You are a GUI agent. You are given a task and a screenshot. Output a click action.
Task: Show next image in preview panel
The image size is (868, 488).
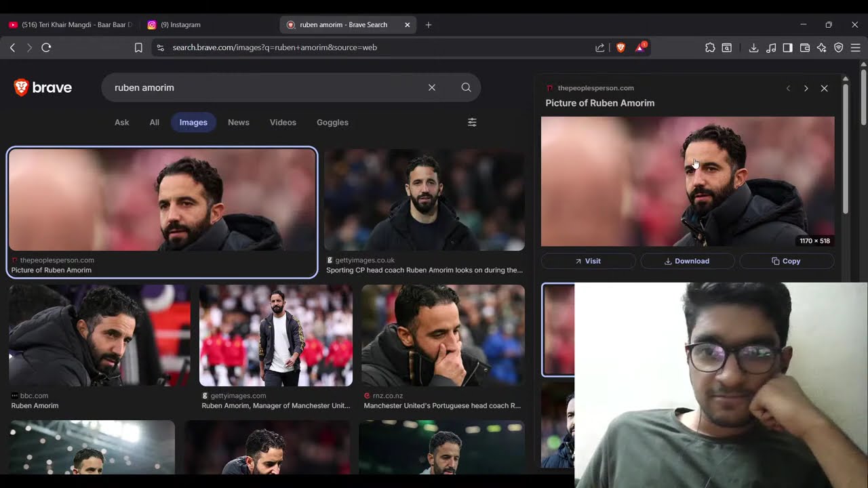point(806,88)
